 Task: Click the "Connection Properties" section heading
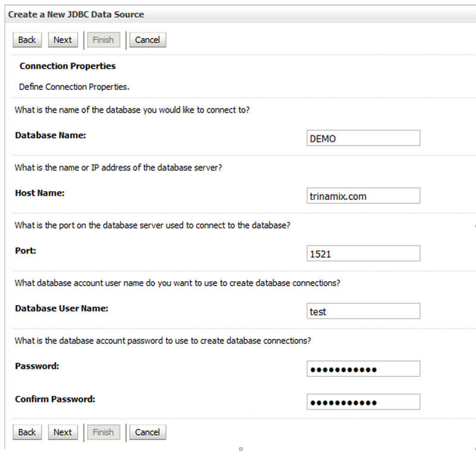tap(67, 66)
